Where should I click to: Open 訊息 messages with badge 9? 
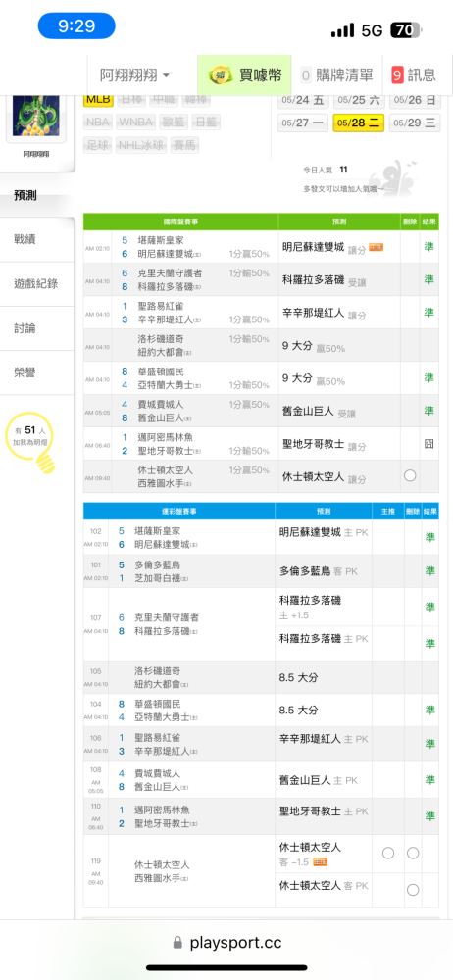tap(414, 75)
